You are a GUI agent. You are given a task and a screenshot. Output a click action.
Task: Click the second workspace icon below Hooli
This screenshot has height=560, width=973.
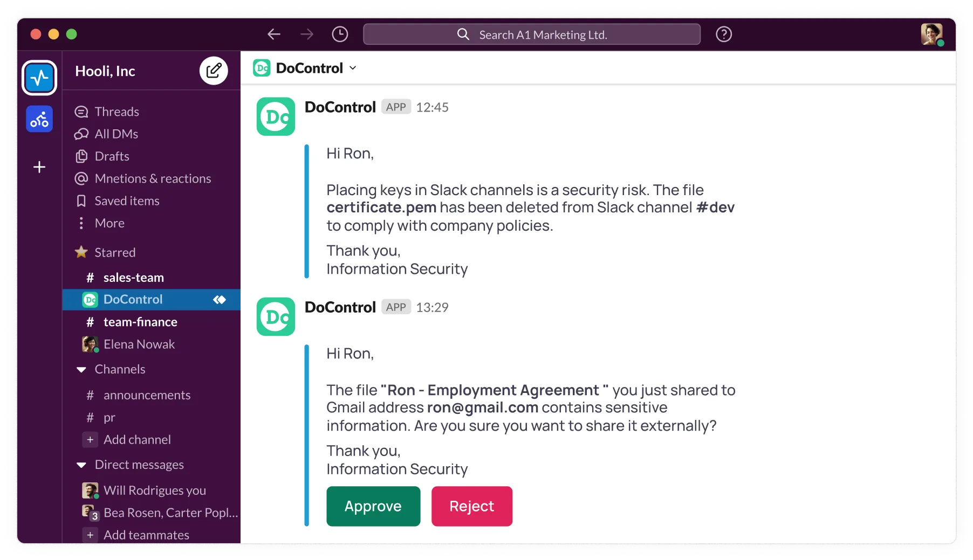click(39, 119)
